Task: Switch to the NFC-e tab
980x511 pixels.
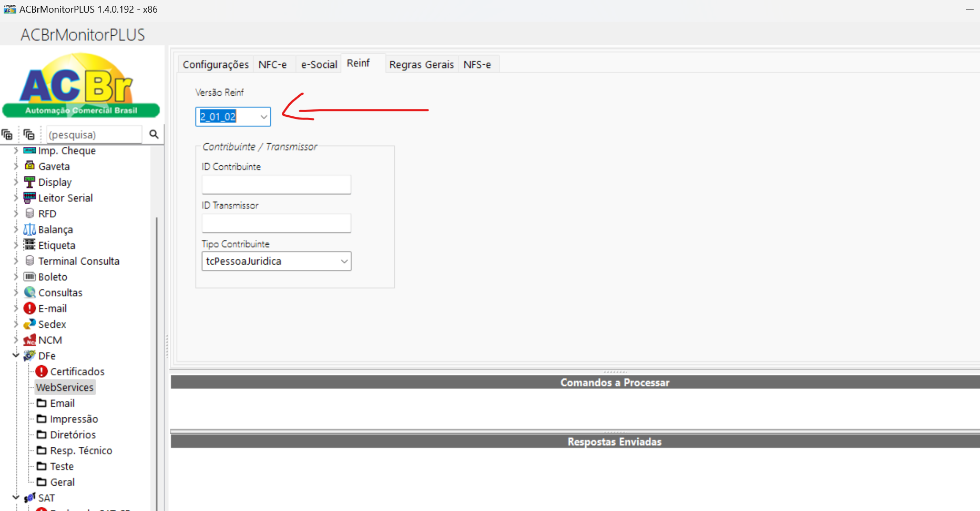Action: point(273,64)
